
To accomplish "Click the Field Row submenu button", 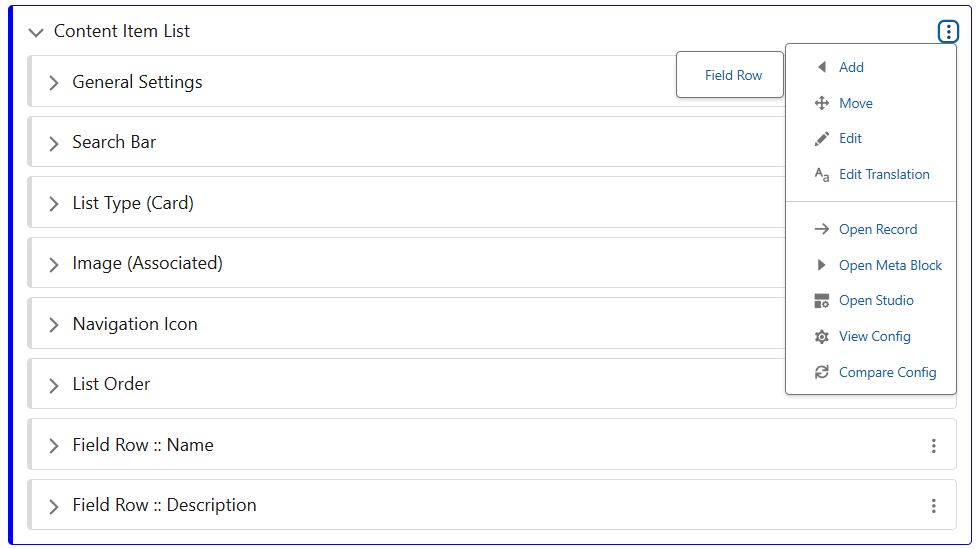I will (x=733, y=75).
